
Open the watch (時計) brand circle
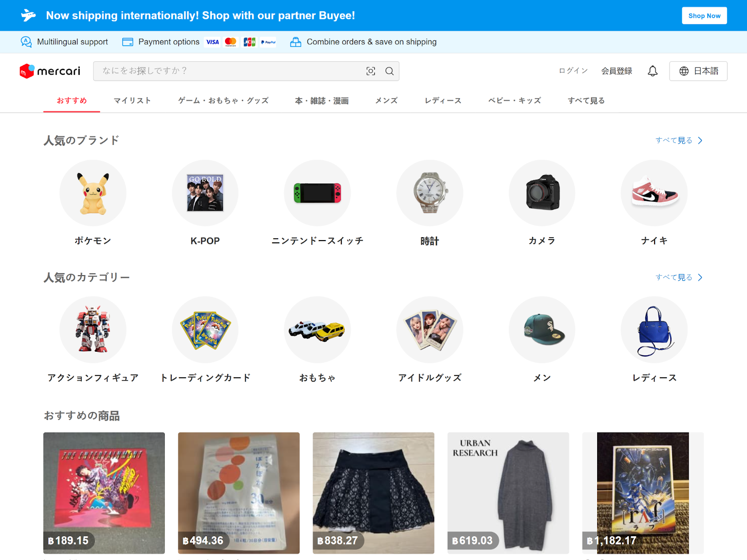pyautogui.click(x=430, y=193)
